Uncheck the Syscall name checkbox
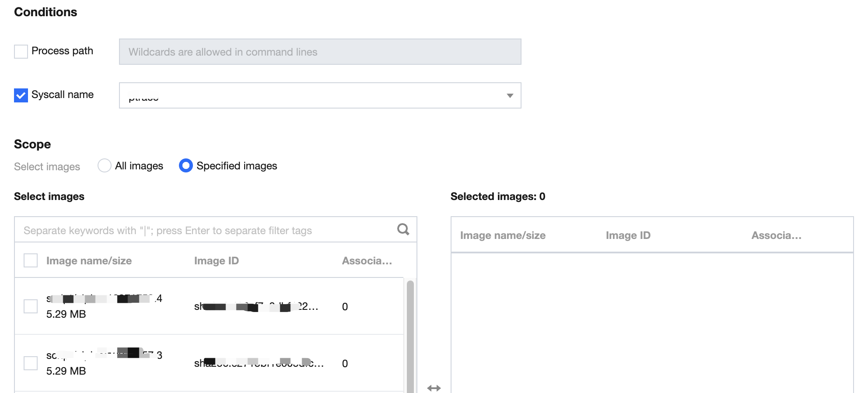 21,95
